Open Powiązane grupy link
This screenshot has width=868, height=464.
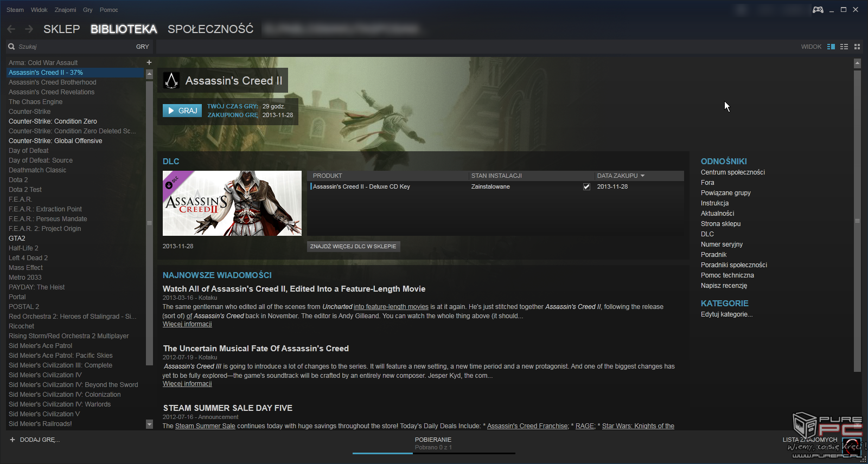click(x=726, y=193)
